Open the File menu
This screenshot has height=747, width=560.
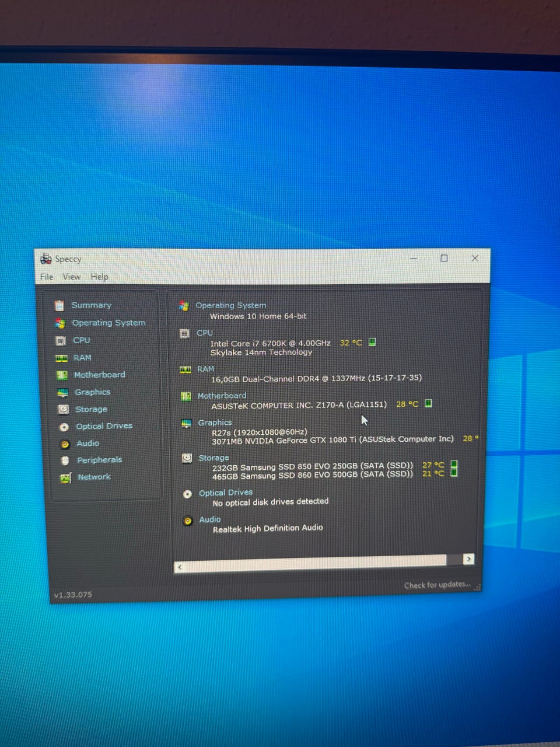click(x=47, y=277)
